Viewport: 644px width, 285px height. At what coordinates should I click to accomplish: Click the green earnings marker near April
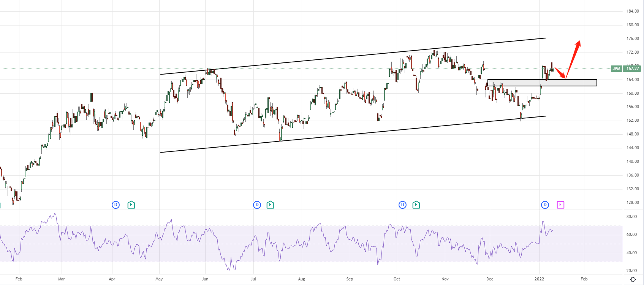pyautogui.click(x=131, y=205)
